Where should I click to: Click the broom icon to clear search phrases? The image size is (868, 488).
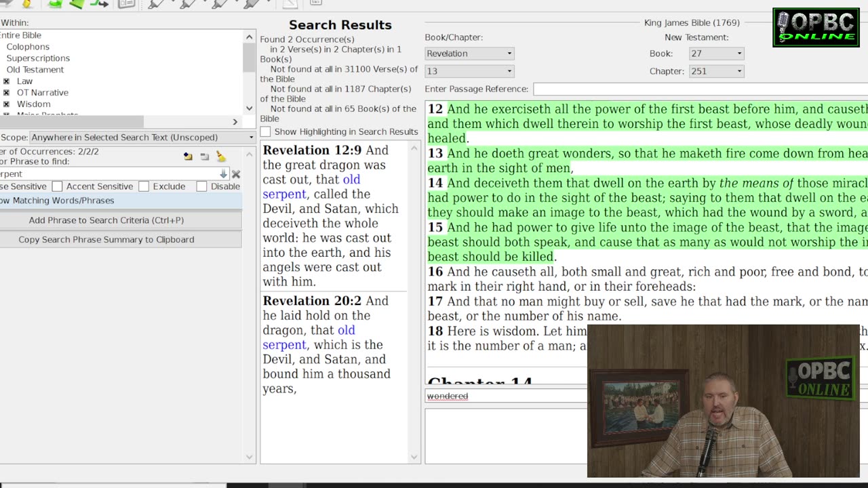tap(220, 157)
